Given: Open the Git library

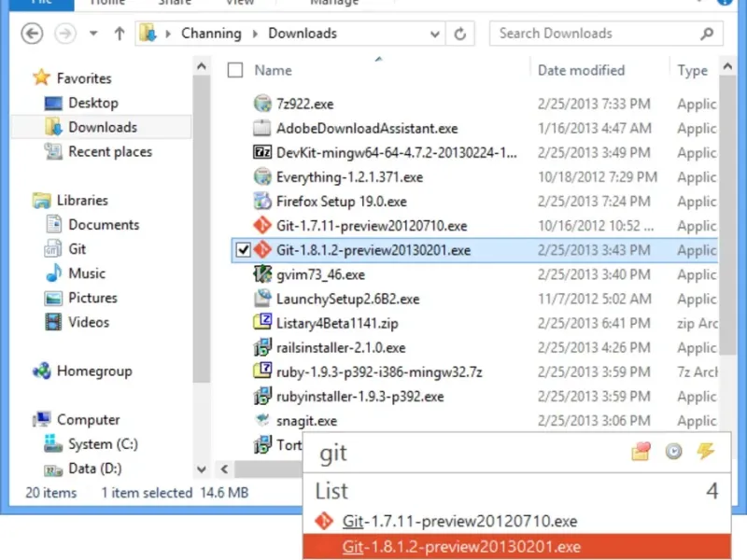Looking at the screenshot, I should [x=78, y=249].
